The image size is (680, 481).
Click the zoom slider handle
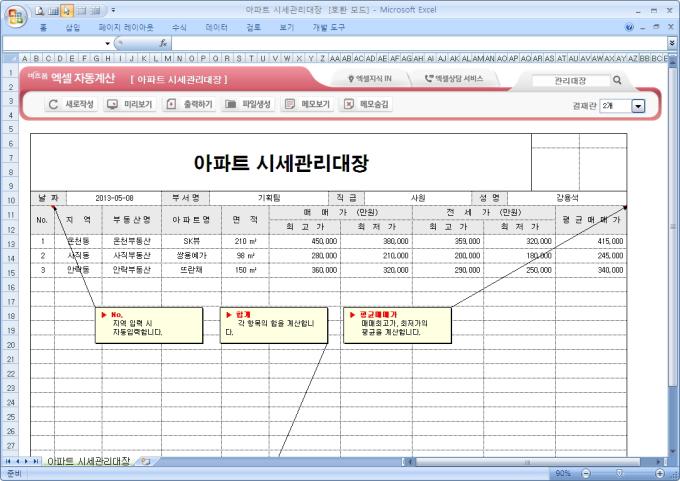tap(619, 473)
